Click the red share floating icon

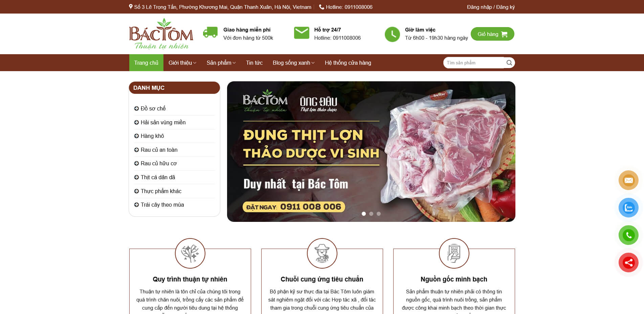click(628, 263)
